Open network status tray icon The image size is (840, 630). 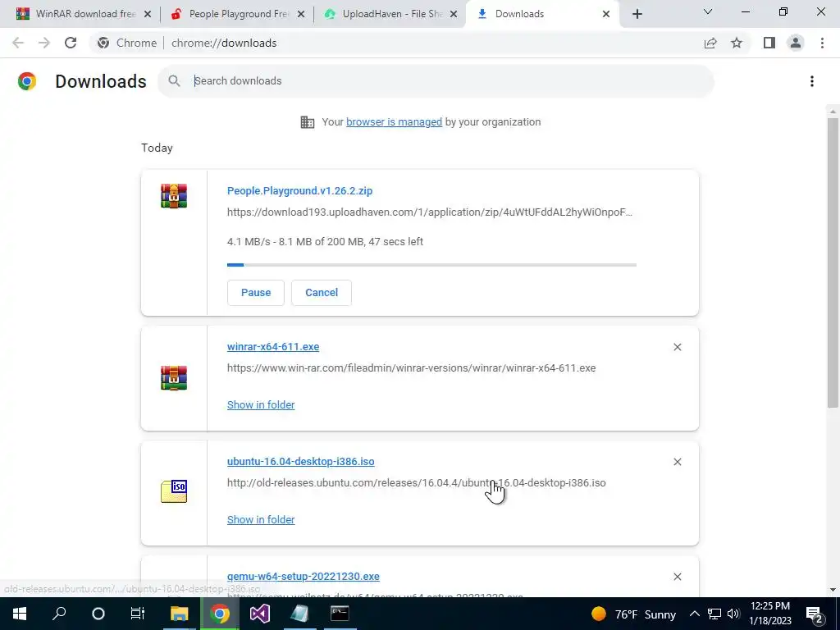click(x=714, y=614)
